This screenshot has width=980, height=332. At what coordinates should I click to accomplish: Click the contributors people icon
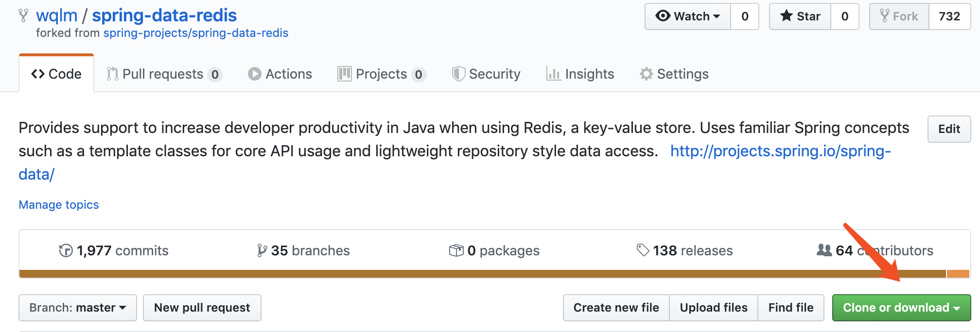pos(824,250)
